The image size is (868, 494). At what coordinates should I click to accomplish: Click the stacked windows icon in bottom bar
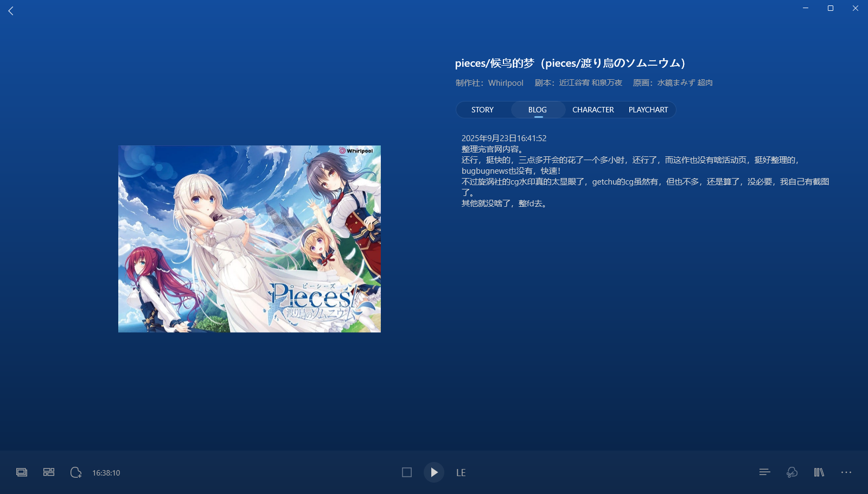coord(22,472)
